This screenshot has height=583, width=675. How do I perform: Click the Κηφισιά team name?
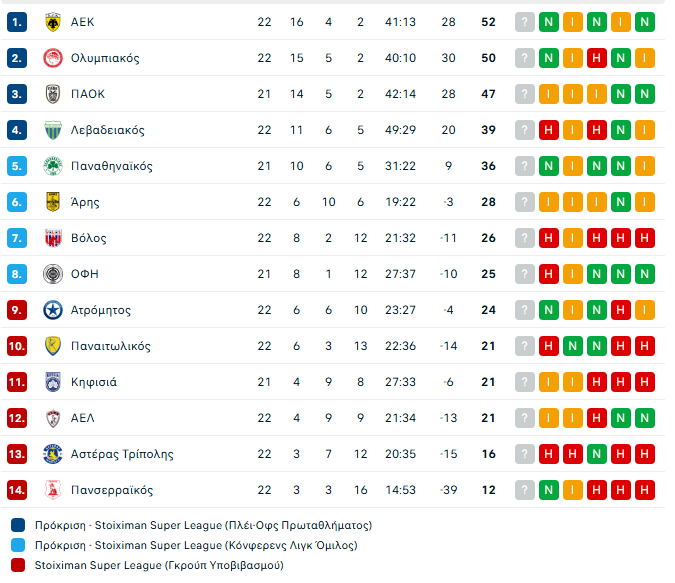[94, 382]
